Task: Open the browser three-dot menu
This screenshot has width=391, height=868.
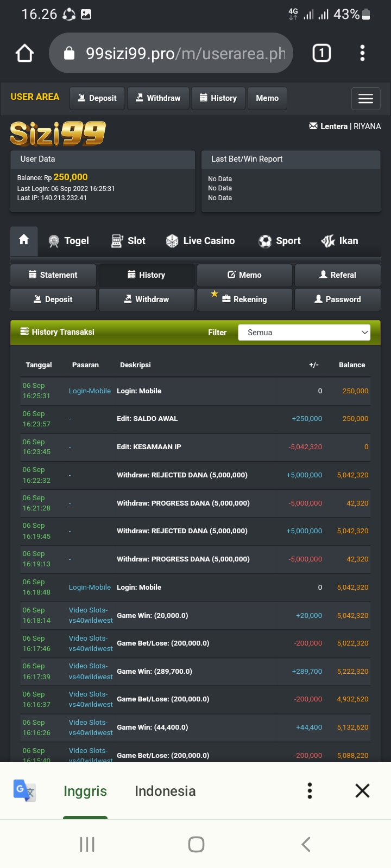Action: (362, 53)
